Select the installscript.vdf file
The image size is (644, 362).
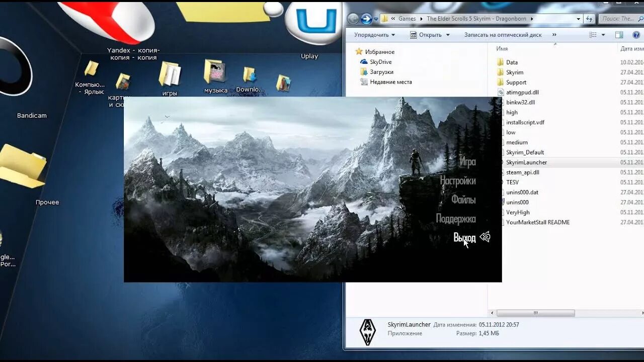pos(525,122)
